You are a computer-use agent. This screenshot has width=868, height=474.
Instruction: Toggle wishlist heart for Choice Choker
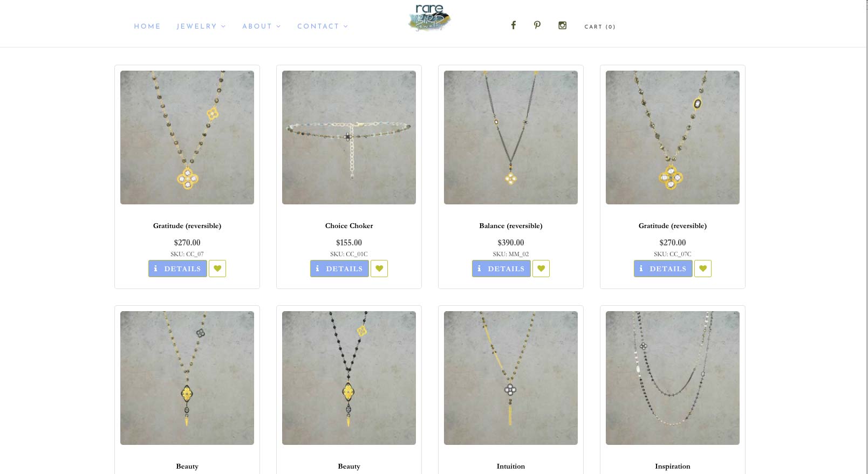379,269
